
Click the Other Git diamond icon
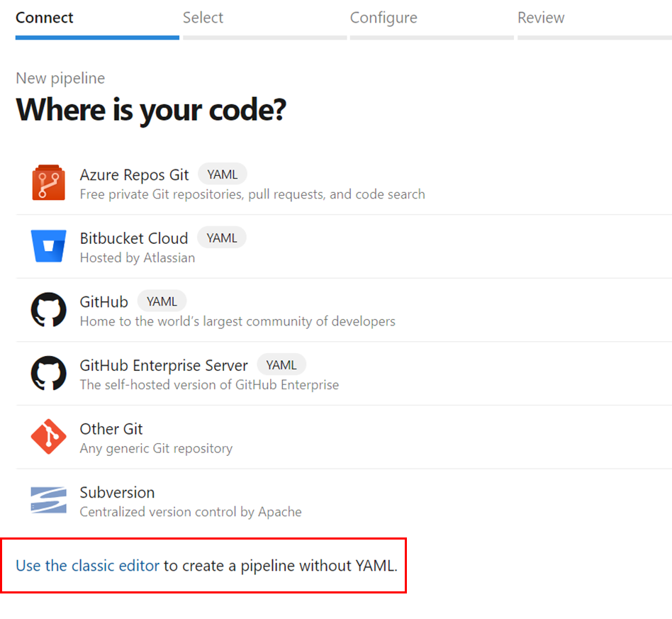(x=48, y=436)
